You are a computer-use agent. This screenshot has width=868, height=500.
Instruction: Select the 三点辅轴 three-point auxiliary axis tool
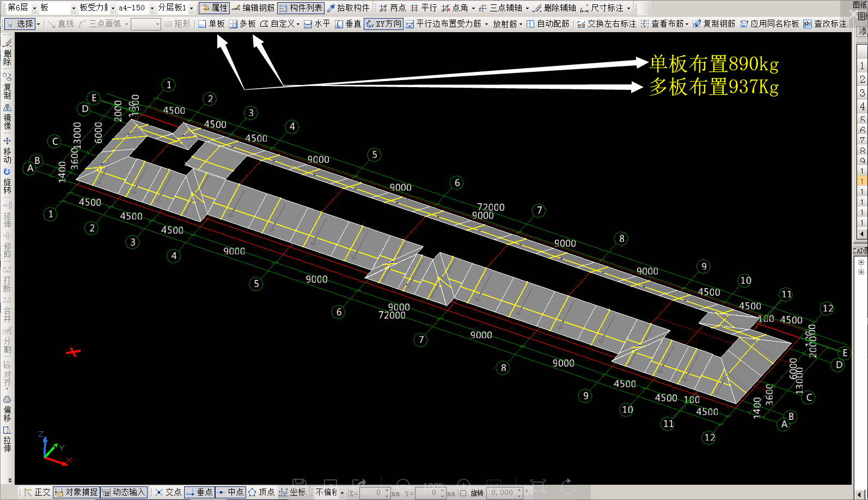501,8
